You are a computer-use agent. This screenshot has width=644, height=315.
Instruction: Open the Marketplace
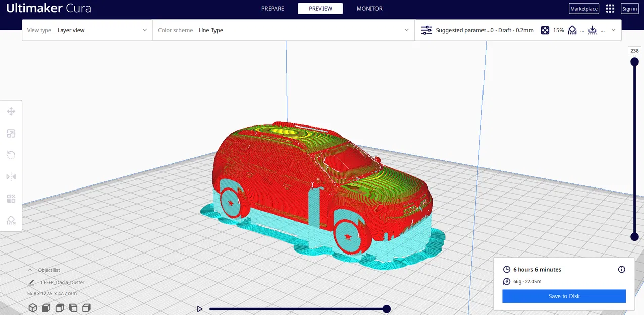pos(583,8)
